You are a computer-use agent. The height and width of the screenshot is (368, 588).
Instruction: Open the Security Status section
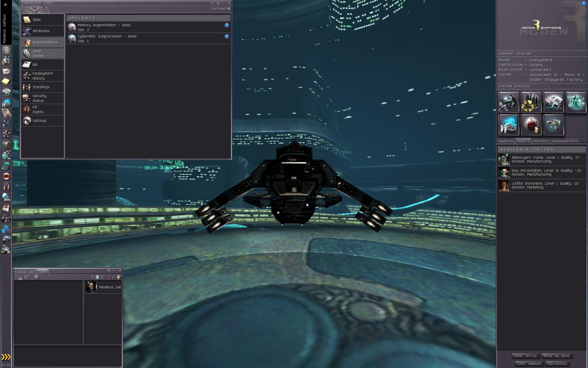tap(42, 98)
